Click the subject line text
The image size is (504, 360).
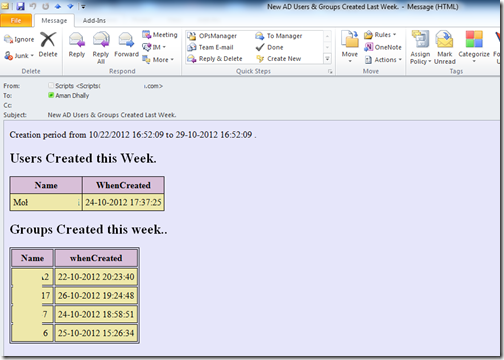pyautogui.click(x=112, y=115)
